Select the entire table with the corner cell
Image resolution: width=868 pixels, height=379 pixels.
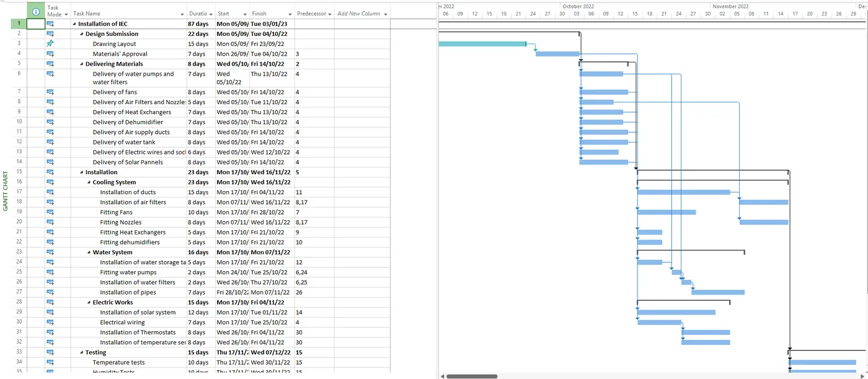[x=19, y=11]
